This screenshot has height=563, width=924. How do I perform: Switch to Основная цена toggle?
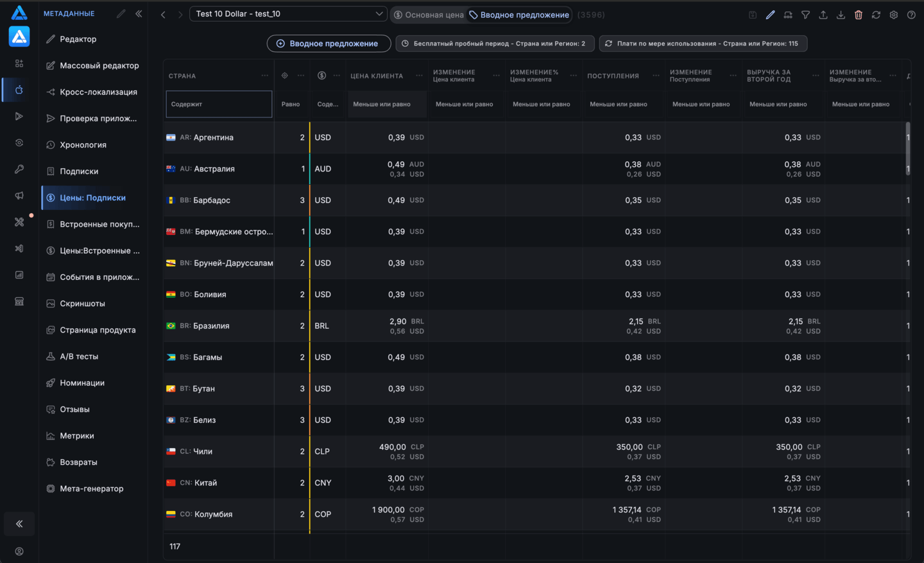click(x=429, y=15)
